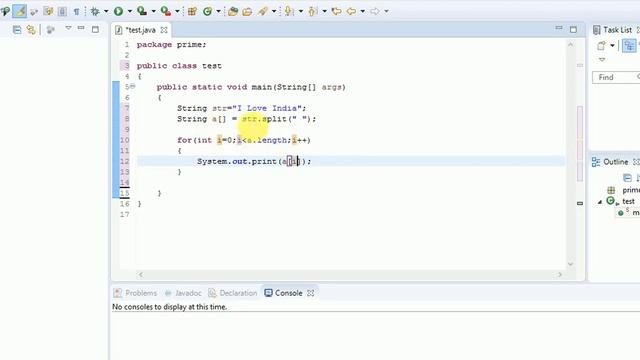The image size is (640, 360).
Task: Collapse the test class node in Outline
Action: (x=600, y=202)
